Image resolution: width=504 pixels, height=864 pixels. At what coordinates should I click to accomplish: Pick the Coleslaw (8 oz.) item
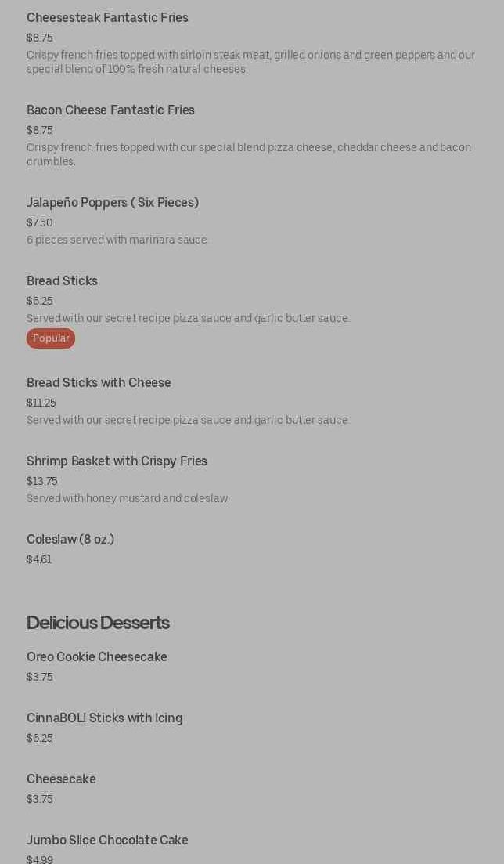pos(70,540)
